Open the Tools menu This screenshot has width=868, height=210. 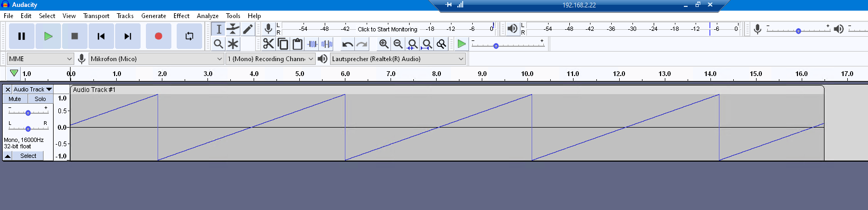point(233,16)
